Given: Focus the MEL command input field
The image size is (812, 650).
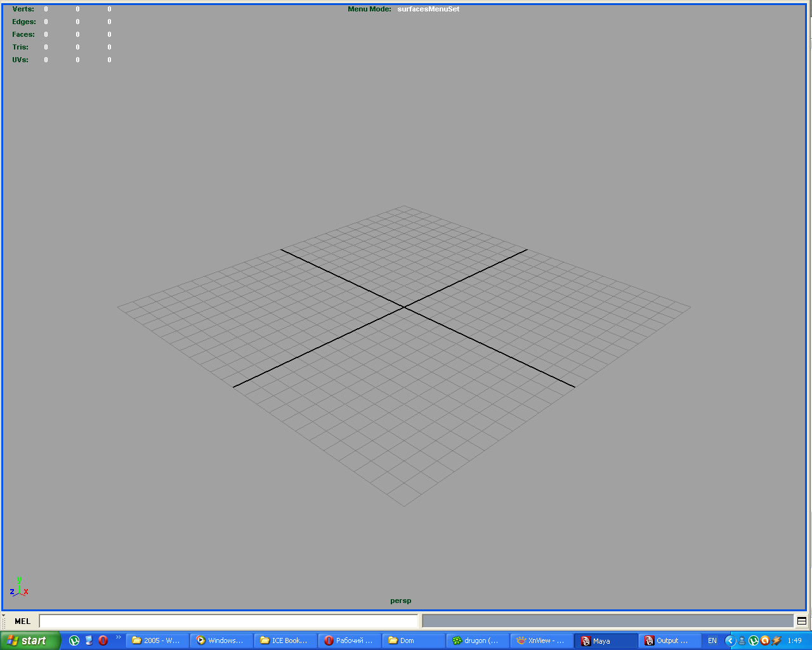Looking at the screenshot, I should pos(228,621).
